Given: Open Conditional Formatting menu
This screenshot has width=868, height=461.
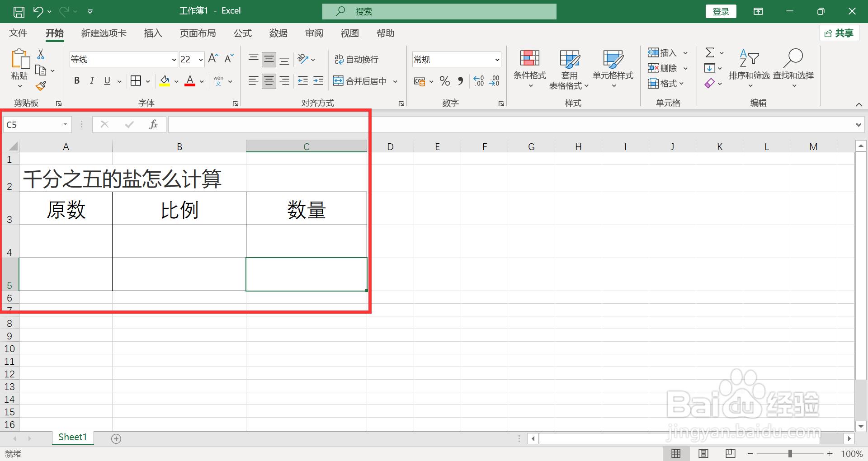Looking at the screenshot, I should click(530, 69).
